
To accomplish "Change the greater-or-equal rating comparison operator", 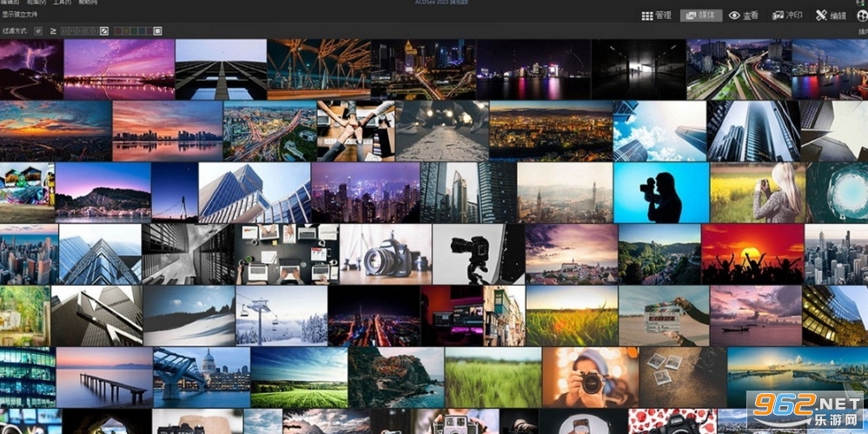I will pos(53,31).
